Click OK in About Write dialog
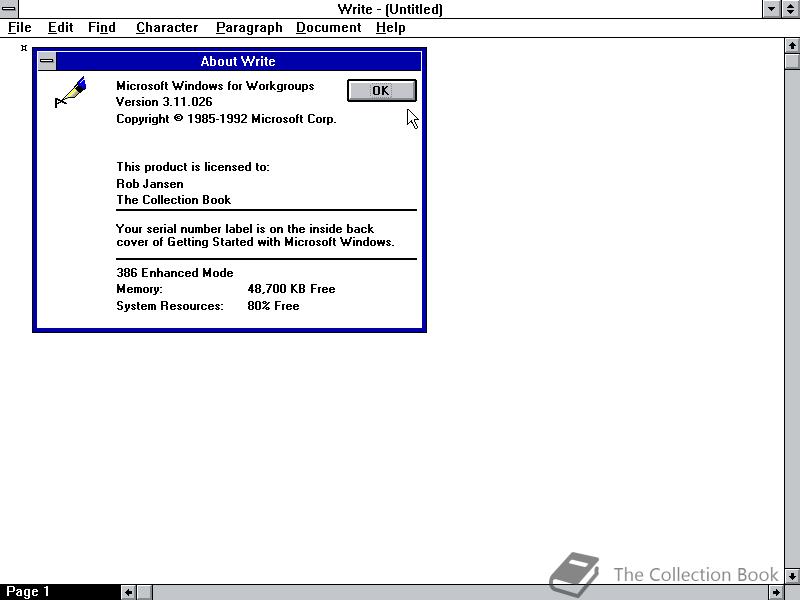 tap(382, 90)
